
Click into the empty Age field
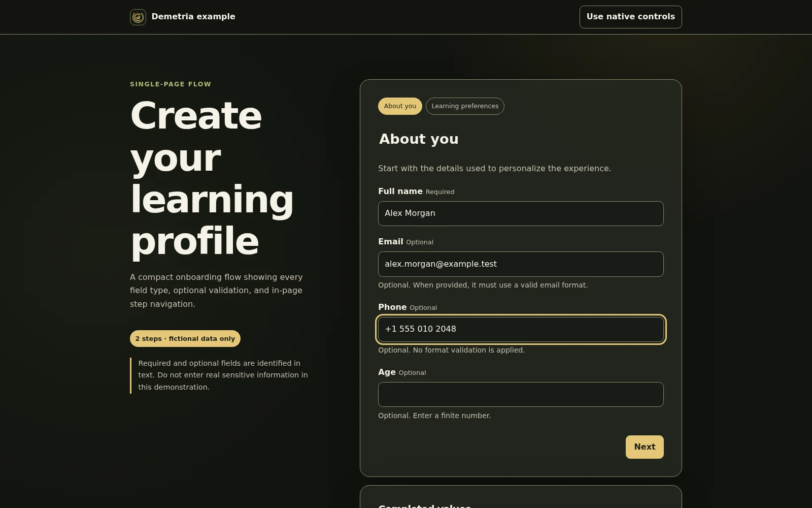click(521, 394)
